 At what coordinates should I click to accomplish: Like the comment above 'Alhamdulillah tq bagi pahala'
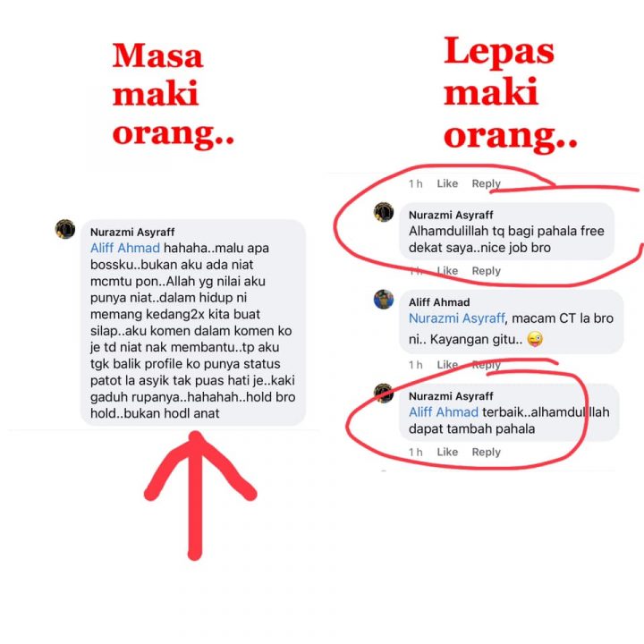[x=447, y=183]
